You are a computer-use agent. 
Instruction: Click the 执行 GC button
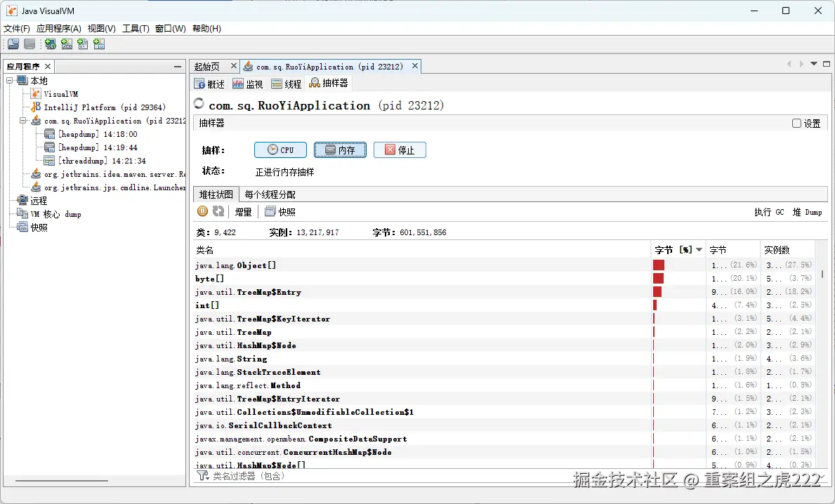click(769, 212)
